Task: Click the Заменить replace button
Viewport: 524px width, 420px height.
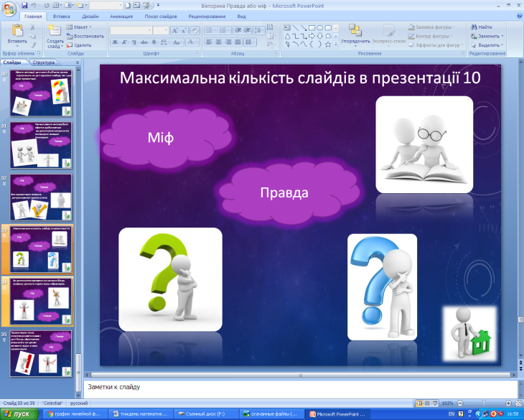Action: tap(490, 36)
